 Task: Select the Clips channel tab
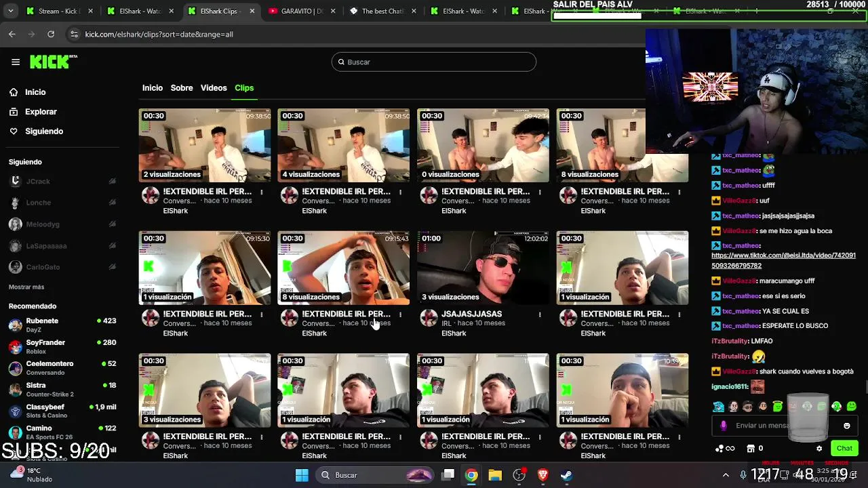pos(244,88)
